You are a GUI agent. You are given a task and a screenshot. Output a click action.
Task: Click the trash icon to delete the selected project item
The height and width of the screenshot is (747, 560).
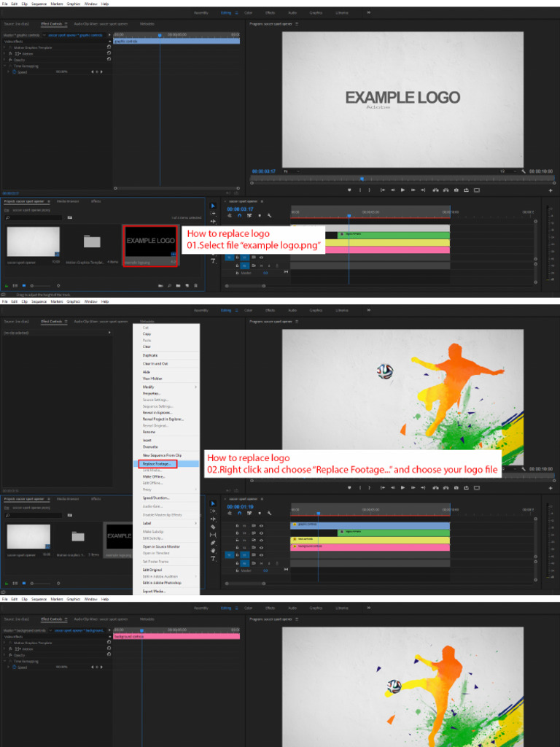[x=195, y=286]
